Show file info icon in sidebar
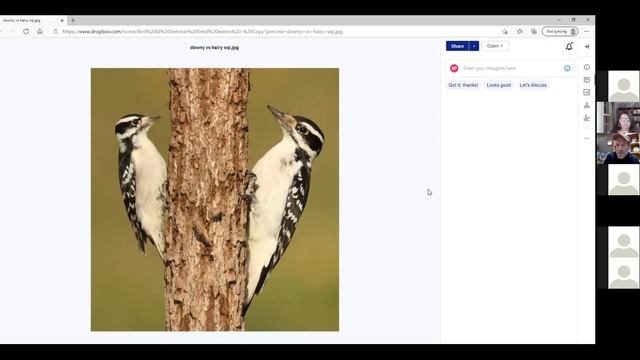Image resolution: width=640 pixels, height=360 pixels. point(587,67)
